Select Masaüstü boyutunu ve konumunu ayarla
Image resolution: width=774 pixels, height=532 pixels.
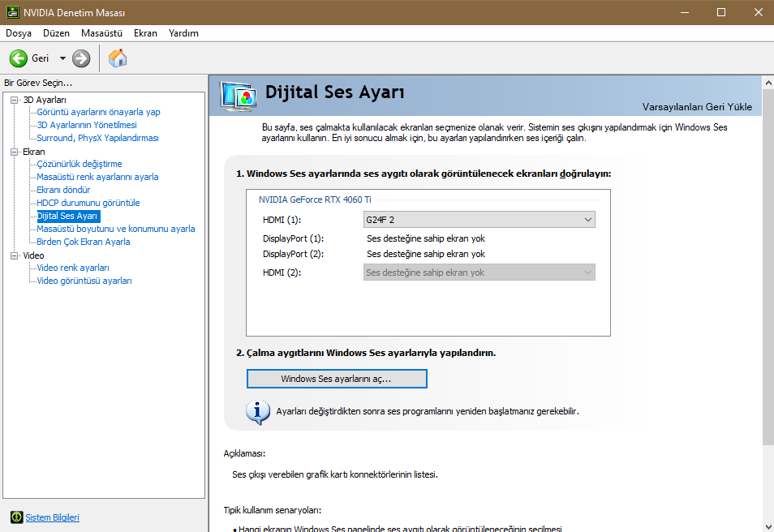click(x=116, y=229)
